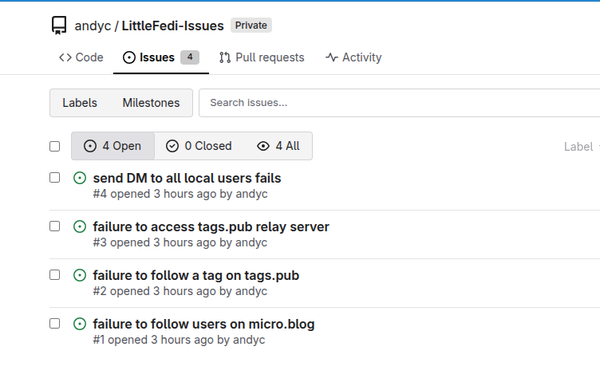Open the Milestones page button
This screenshot has height=382, width=600.
151,103
